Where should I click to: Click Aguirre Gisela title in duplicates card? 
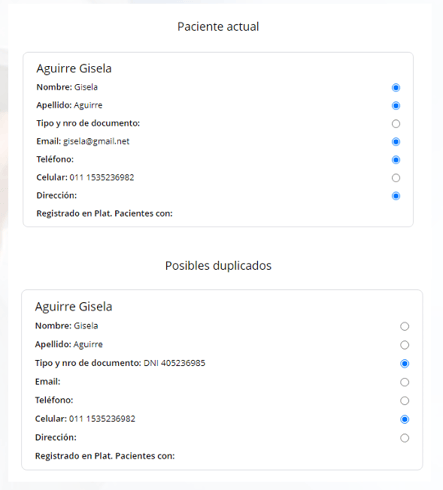pos(74,307)
